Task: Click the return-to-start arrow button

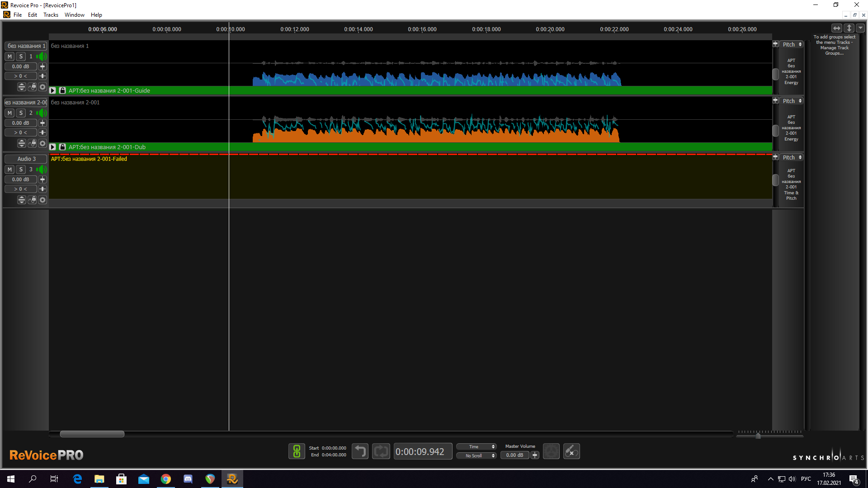Action: 360,451
